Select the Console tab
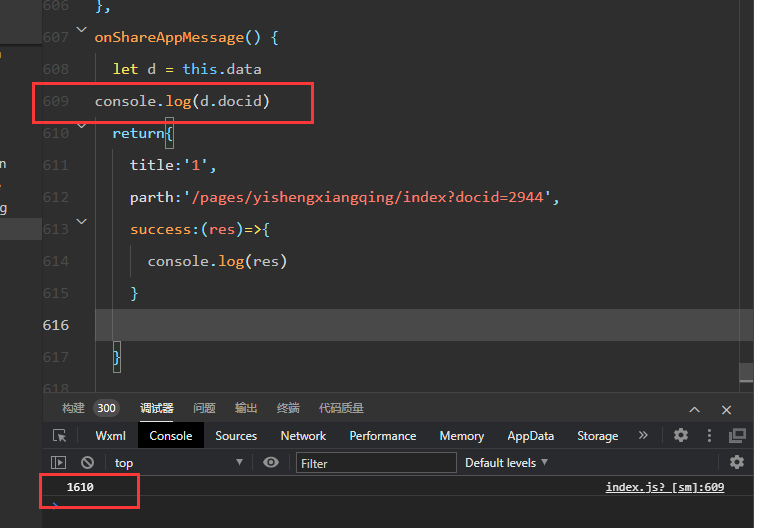 (171, 436)
